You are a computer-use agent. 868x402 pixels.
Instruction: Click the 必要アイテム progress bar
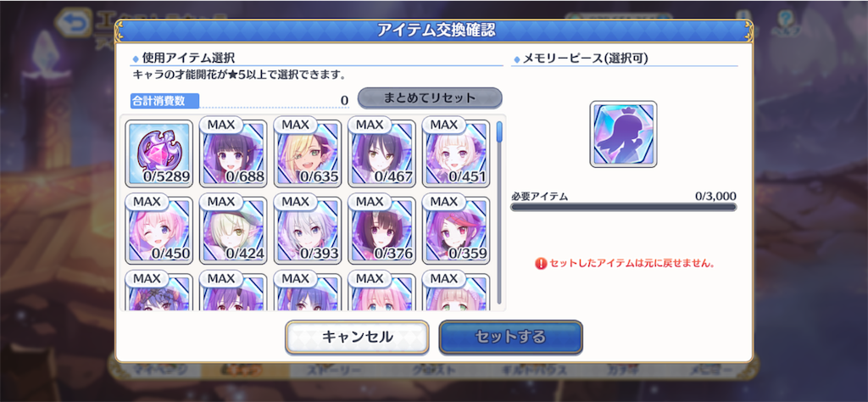623,207
